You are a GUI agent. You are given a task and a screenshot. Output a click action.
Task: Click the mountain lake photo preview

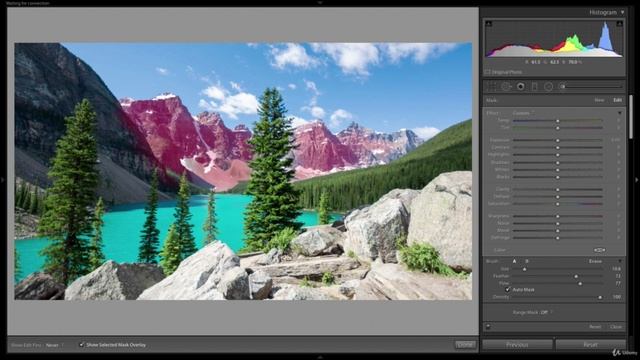click(x=243, y=171)
